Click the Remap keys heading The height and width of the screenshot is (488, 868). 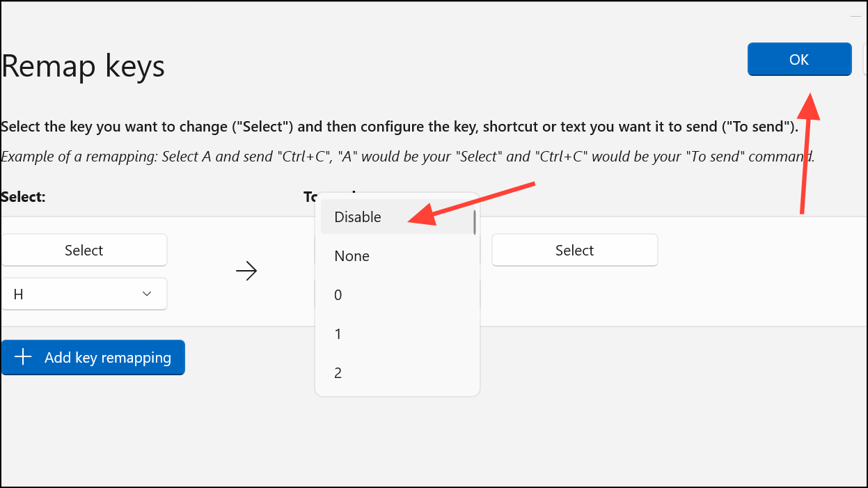(x=84, y=66)
